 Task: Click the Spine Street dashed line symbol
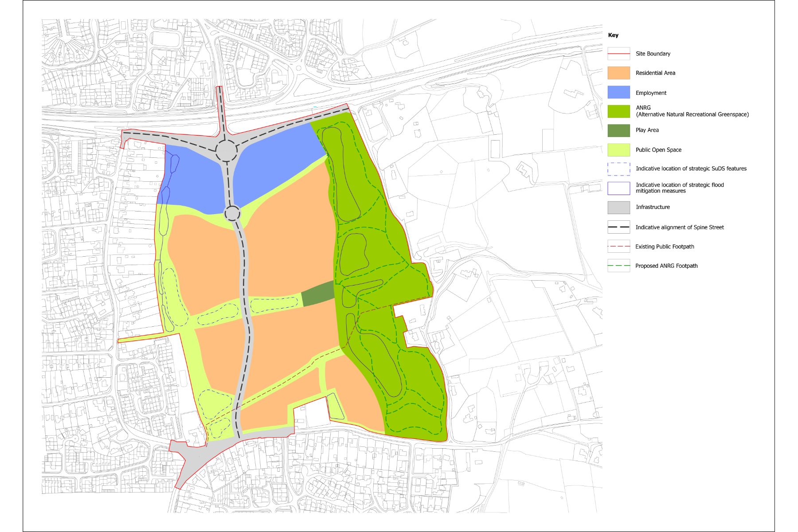[618, 227]
